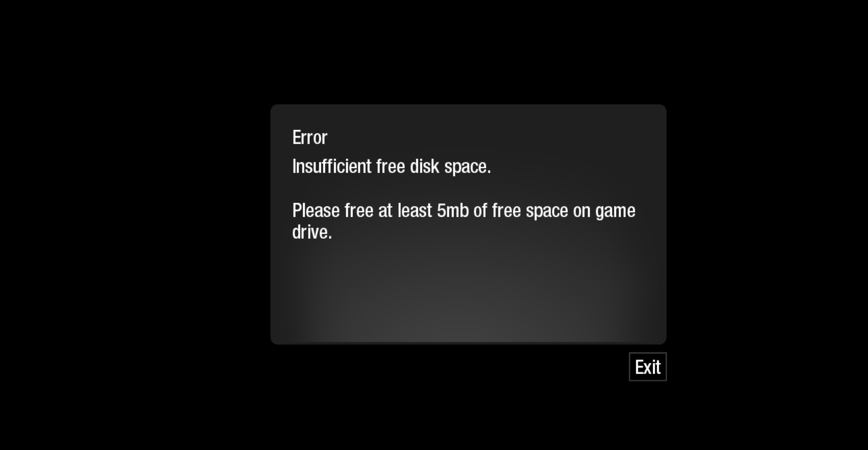Click the words 'disk space.' in the error
Screen dimensions: 868x450
(450, 167)
